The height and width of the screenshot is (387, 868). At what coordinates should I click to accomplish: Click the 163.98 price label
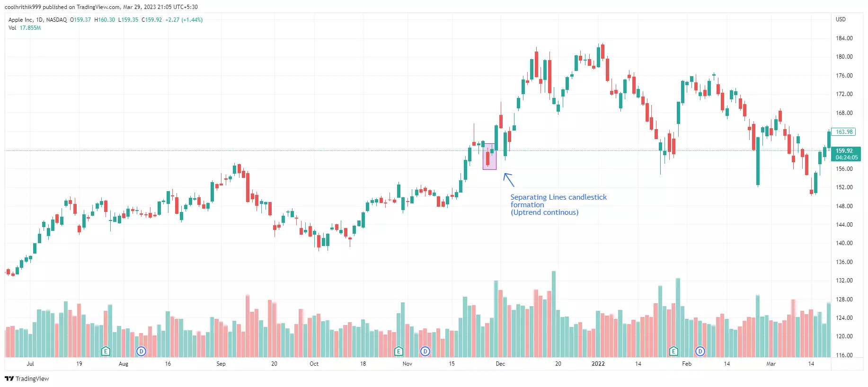(x=844, y=132)
